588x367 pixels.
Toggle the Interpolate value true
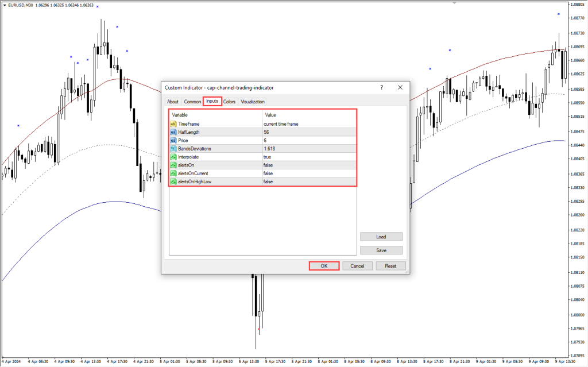pos(310,157)
